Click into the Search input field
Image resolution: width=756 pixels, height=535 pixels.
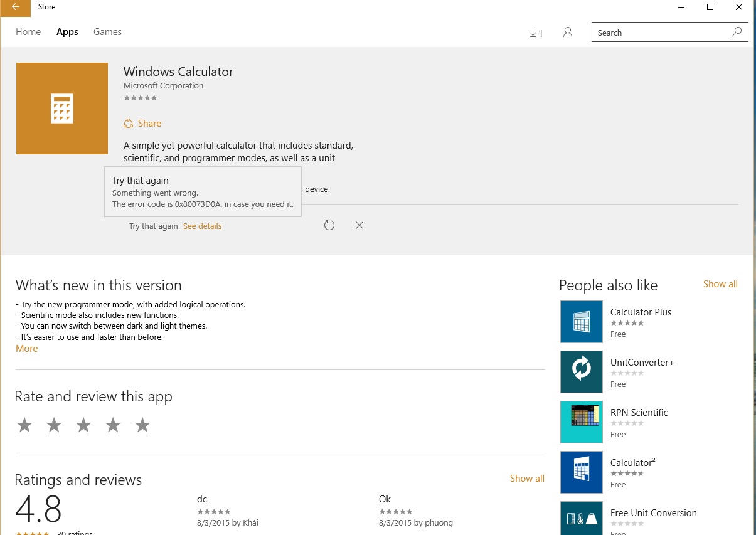coord(659,33)
